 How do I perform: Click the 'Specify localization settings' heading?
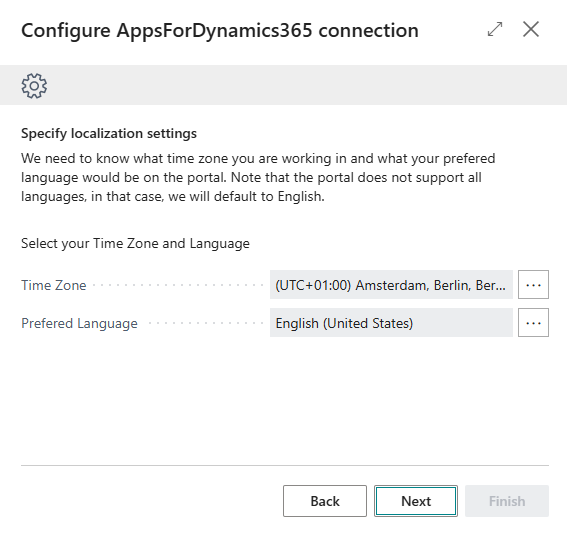point(109,133)
